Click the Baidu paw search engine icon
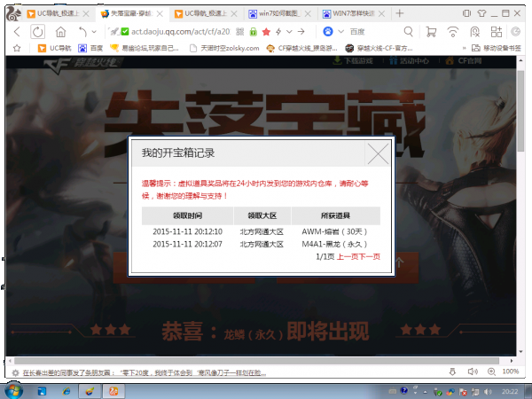532x399 pixels. tap(328, 32)
